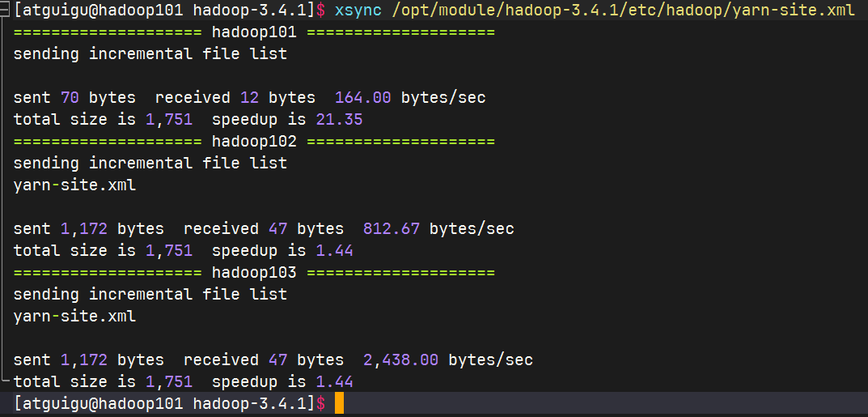Viewport: 868px width, 417px height.
Task: Click the bottom prompt [atguigu@hadoop101 hadoop-3.4.1]
Action: tap(165, 403)
